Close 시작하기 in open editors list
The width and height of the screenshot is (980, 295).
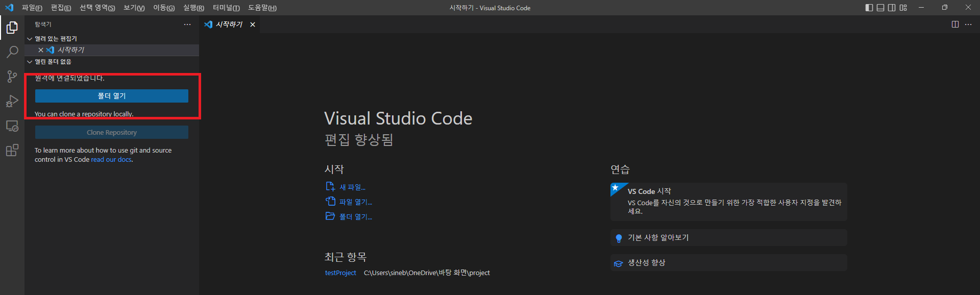41,50
